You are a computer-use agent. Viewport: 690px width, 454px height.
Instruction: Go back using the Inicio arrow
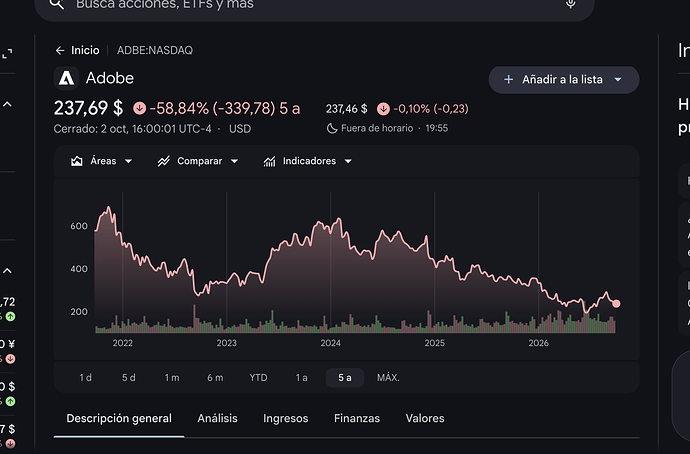(x=60, y=51)
